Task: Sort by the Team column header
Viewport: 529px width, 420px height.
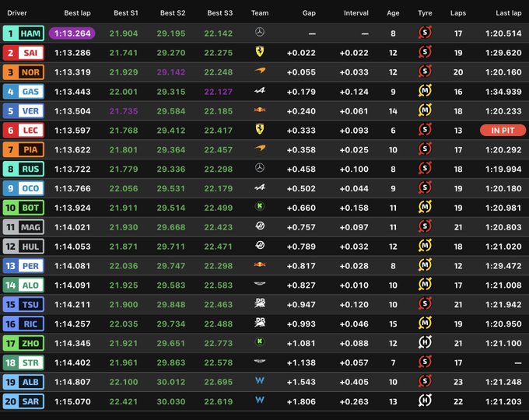Action: (260, 12)
